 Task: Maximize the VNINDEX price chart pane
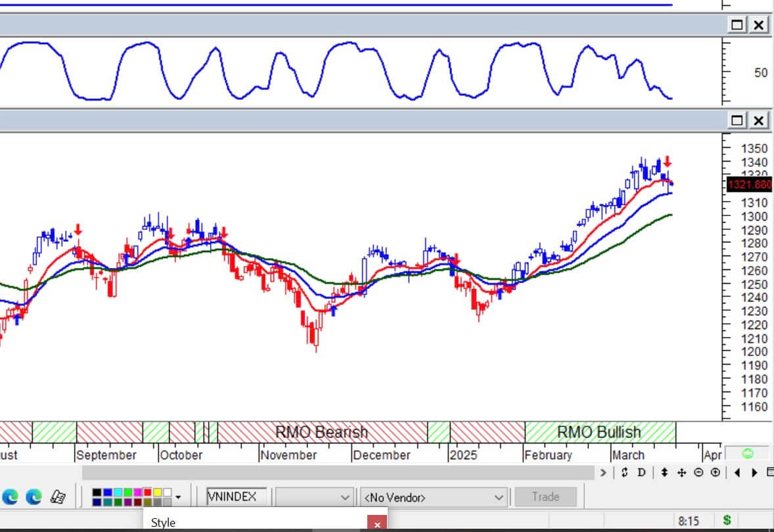pyautogui.click(x=737, y=120)
